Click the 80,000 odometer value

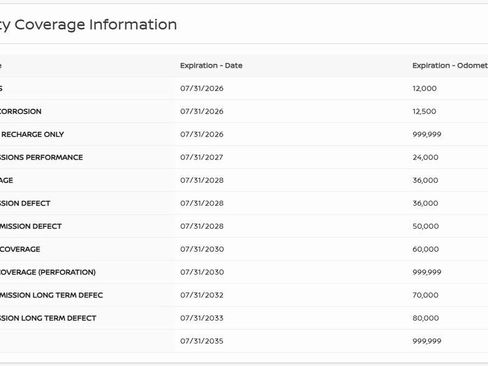[426, 318]
